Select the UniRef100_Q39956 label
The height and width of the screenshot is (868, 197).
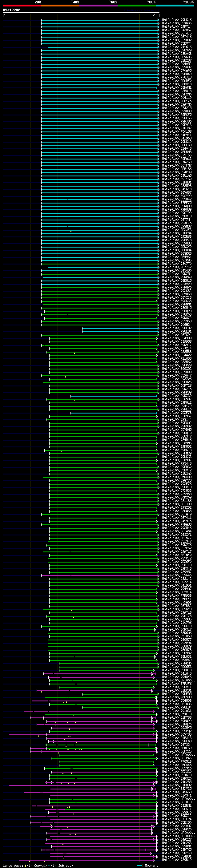(177, 341)
